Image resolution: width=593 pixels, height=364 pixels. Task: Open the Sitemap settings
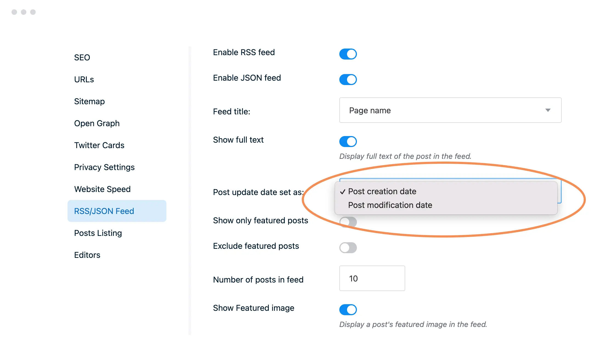tap(89, 101)
